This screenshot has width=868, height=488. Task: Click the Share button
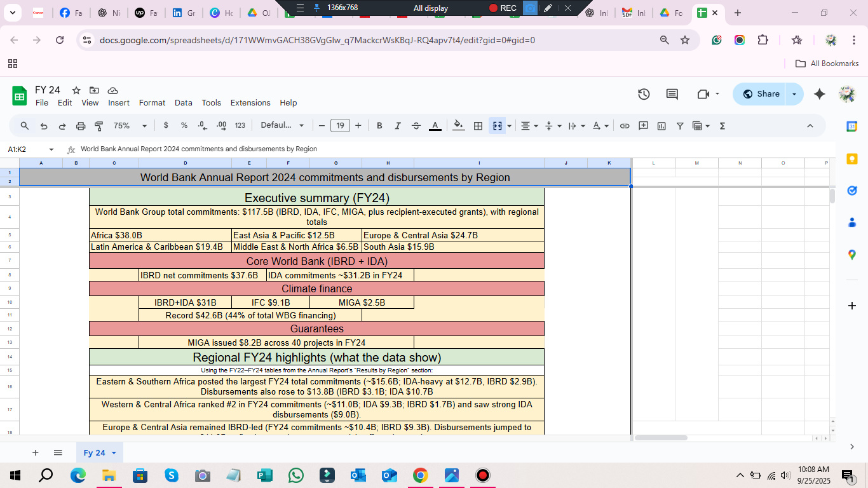[761, 94]
